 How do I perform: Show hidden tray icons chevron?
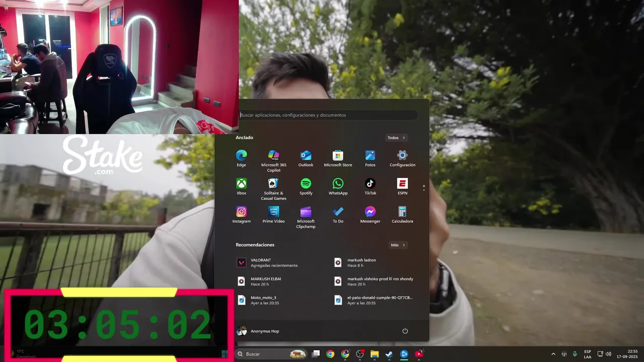[553, 354]
